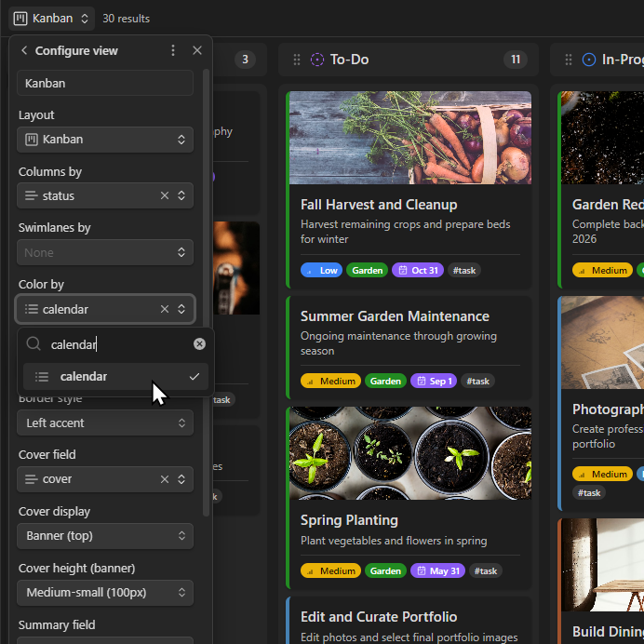Select the calendar option in the list
The width and height of the screenshot is (644, 644).
[x=84, y=377]
